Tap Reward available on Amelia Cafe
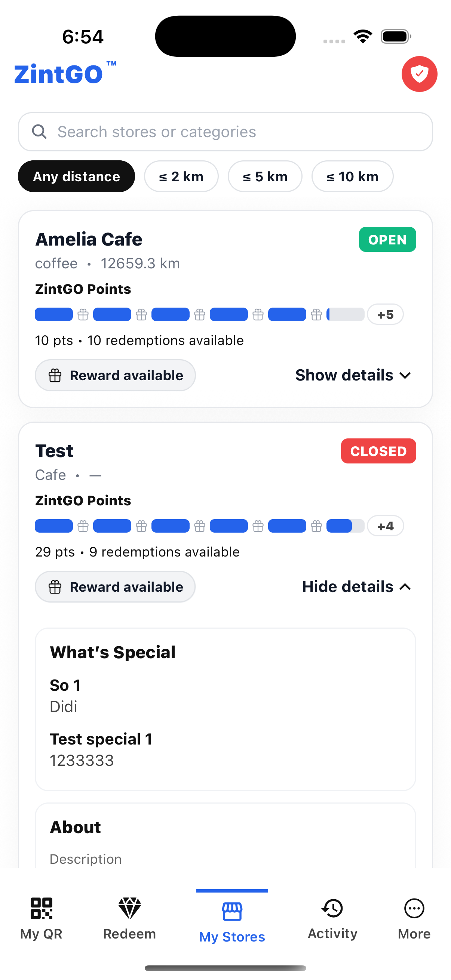Screen dimensions: 451x980 click(x=115, y=375)
